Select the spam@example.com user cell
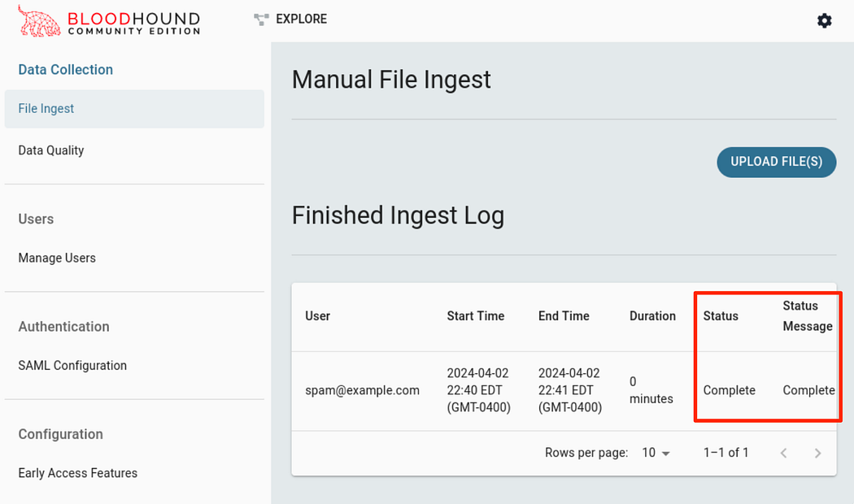Screen dimensions: 854x504 pyautogui.click(x=362, y=390)
